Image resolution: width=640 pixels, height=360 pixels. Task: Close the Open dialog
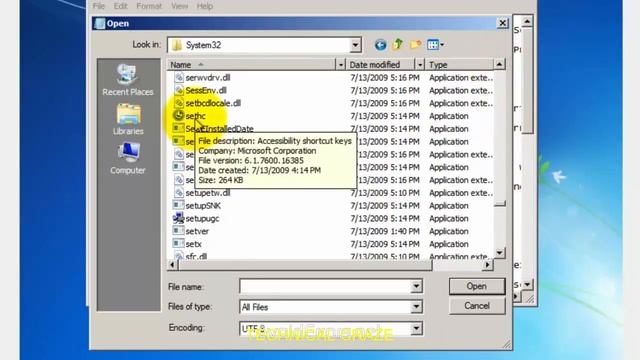tap(502, 23)
